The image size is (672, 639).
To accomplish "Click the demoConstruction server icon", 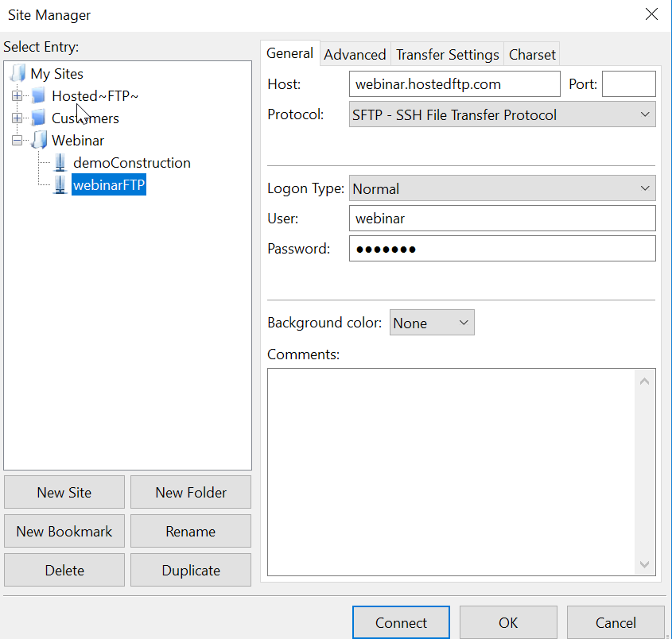I will [x=60, y=162].
